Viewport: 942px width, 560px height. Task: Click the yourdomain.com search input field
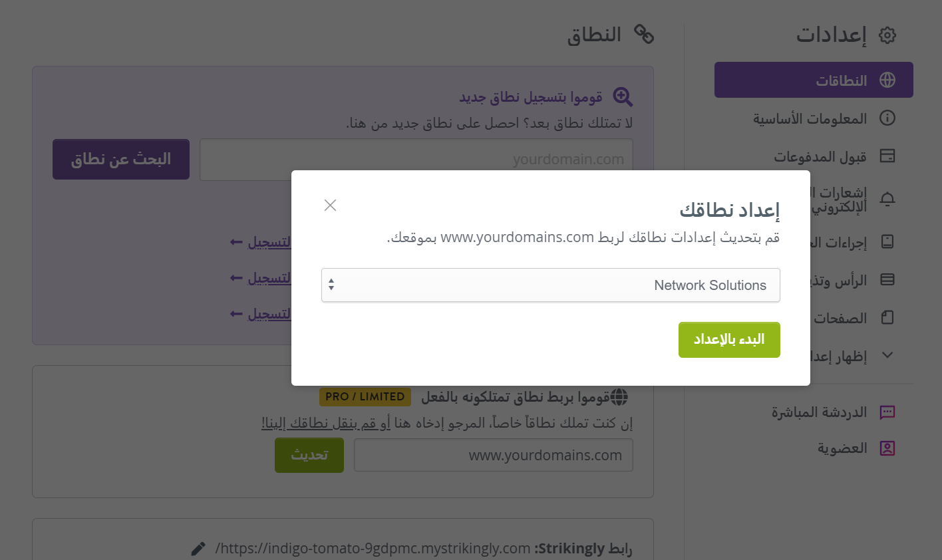[x=416, y=160]
